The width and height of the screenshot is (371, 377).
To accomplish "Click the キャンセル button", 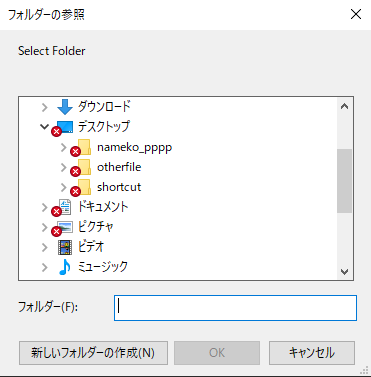I will tap(312, 353).
